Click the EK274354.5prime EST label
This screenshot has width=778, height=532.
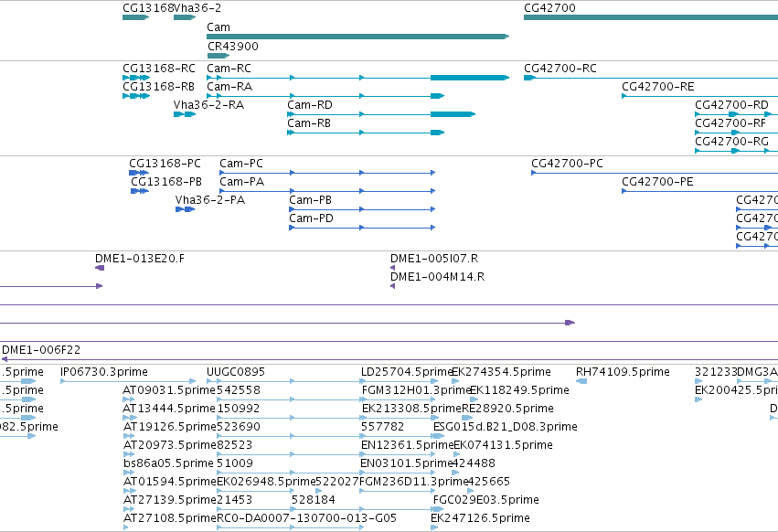[x=501, y=372]
